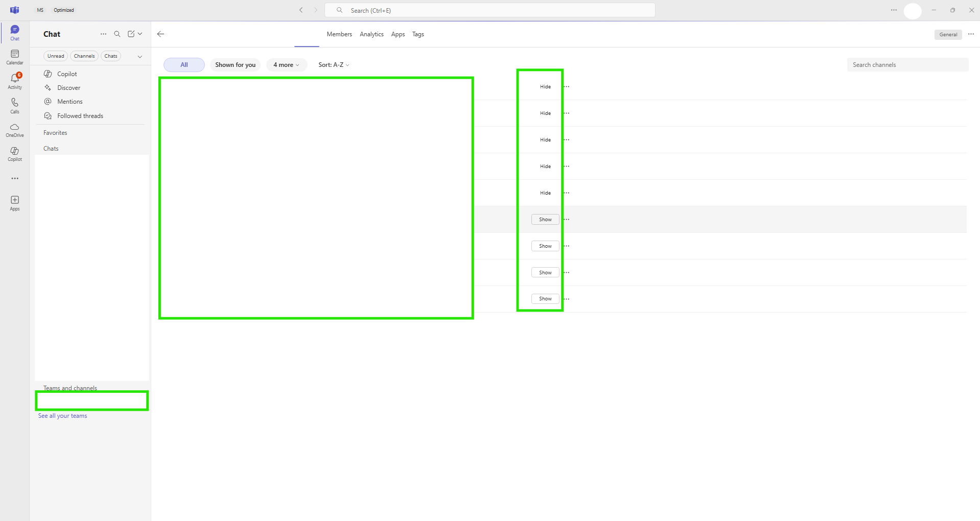Screen dimensions: 980x521
Task: Click the General button
Action: click(x=948, y=35)
